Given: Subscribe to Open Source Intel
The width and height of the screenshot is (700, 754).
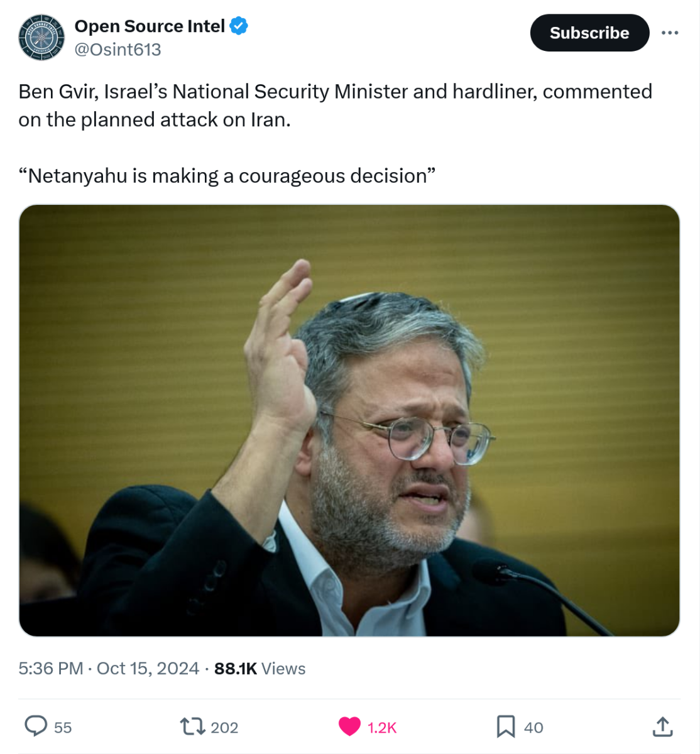Looking at the screenshot, I should (x=589, y=33).
